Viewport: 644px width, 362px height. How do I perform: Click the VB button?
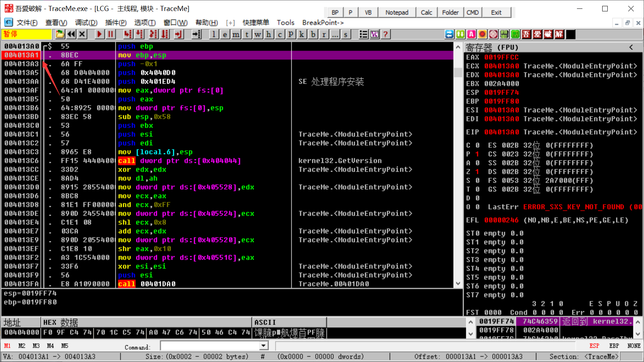coord(368,12)
